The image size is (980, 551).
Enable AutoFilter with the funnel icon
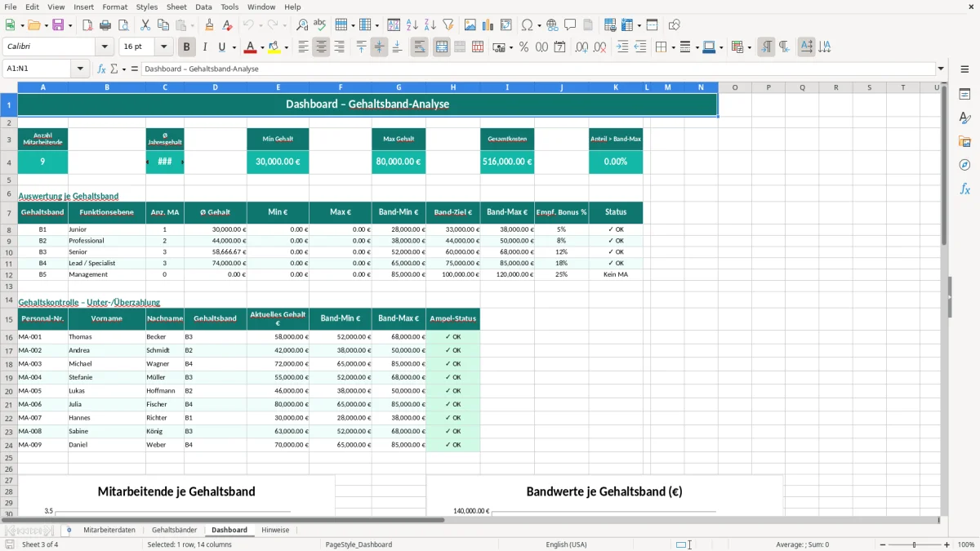(448, 25)
